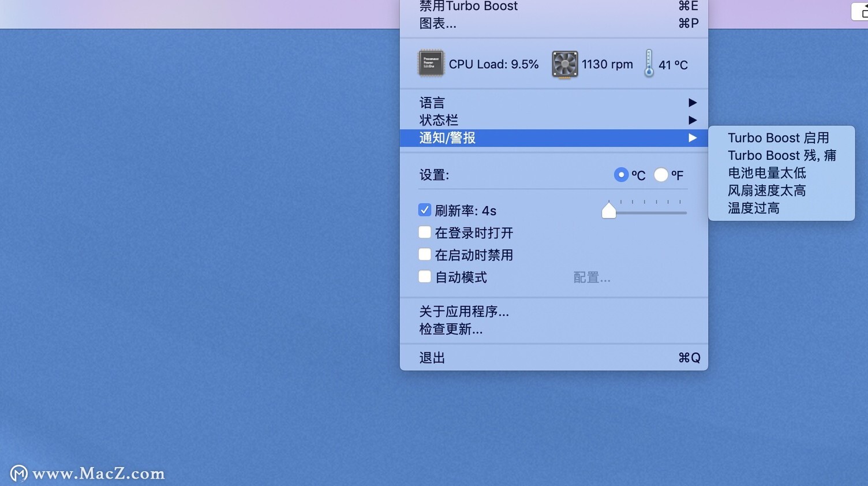Viewport: 868px width, 486px height.
Task: Click the 41 °C temperature reading
Action: pyautogui.click(x=673, y=65)
